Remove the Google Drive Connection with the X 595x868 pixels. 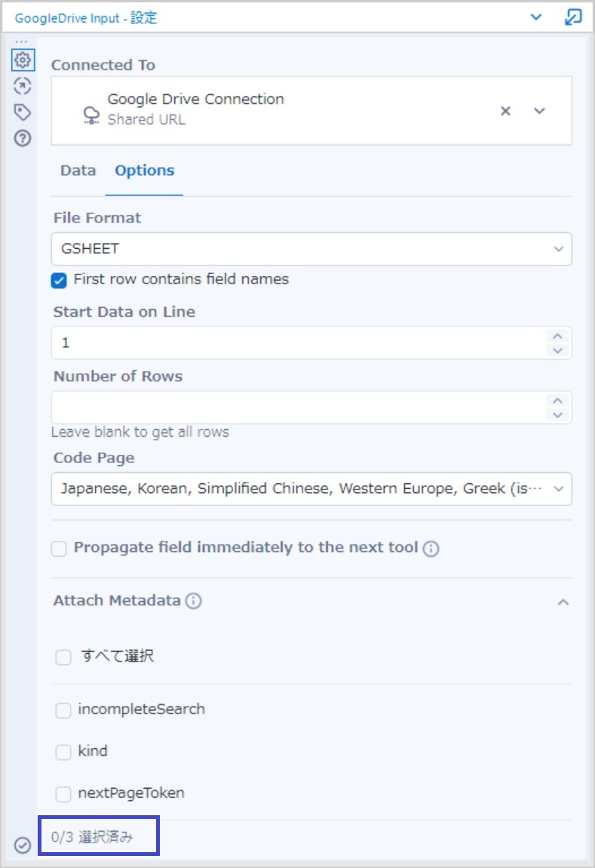click(x=504, y=110)
